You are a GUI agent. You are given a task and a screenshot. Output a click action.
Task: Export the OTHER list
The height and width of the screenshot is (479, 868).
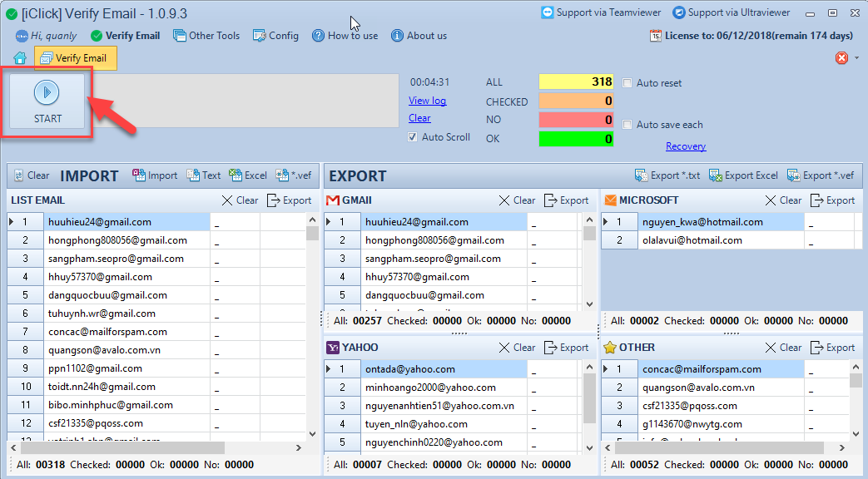pyautogui.click(x=832, y=348)
